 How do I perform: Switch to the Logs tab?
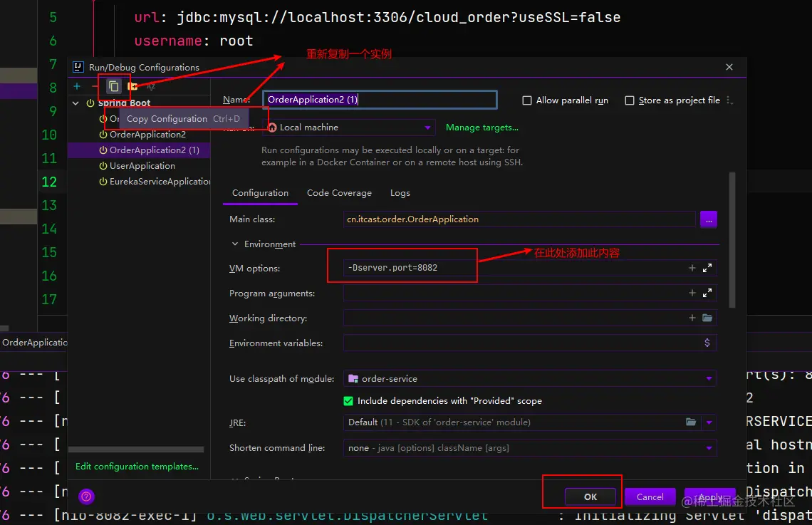400,193
